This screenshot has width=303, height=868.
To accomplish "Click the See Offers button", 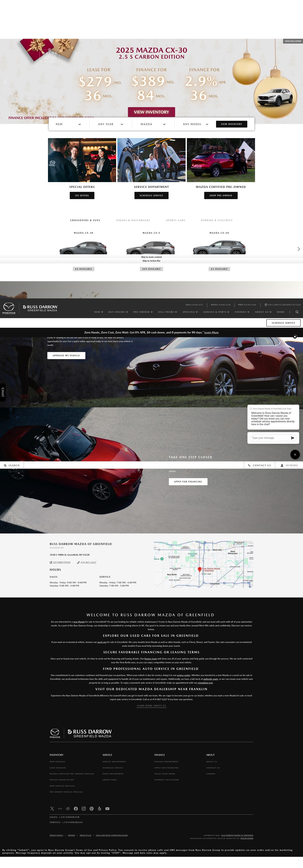I will (82, 195).
